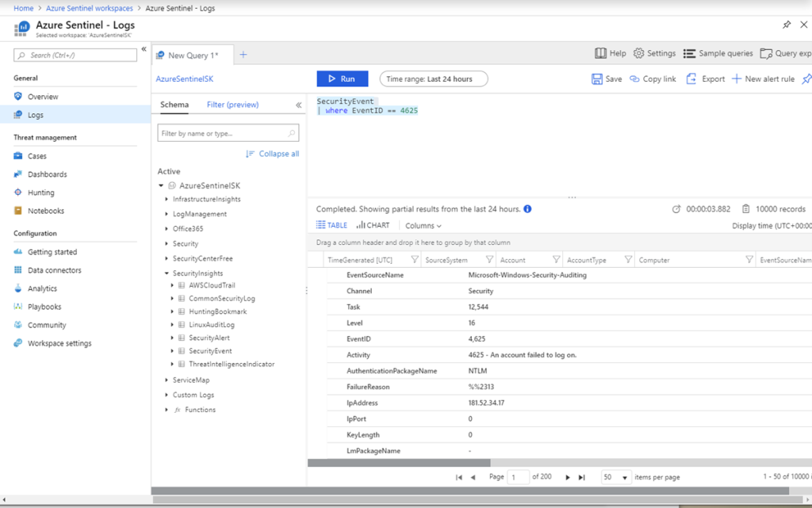Open Sample queries
The width and height of the screenshot is (812, 508).
tap(718, 53)
